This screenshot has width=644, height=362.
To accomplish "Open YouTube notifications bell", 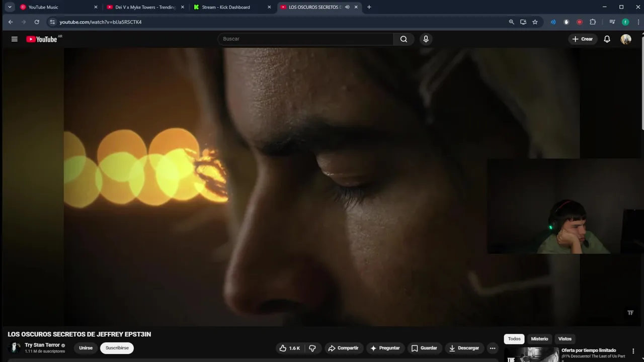I will [607, 39].
